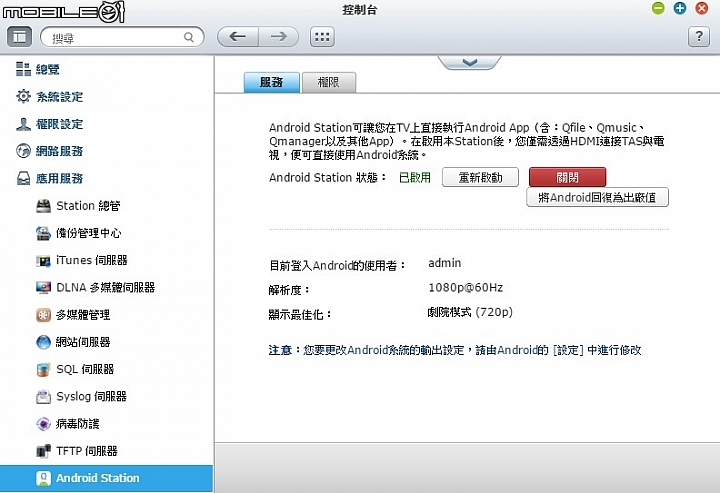Open 總覽 in the sidebar
This screenshot has height=493, width=720.
pos(48,70)
